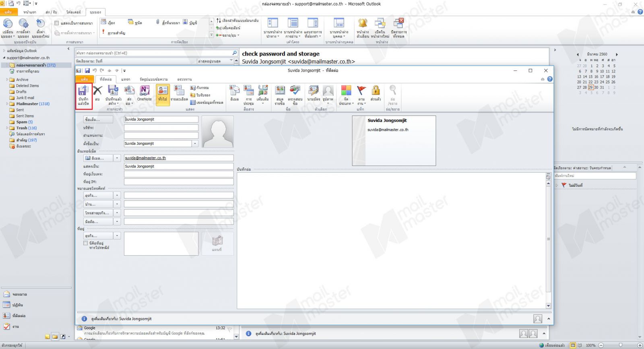Screen dimensions: 644x349
Task: Click the Full Name (ชื่อเต็ม...) button
Action: [98, 120]
